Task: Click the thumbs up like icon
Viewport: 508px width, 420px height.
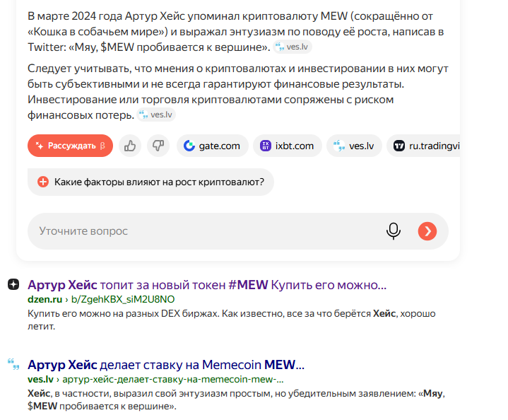Action: point(130,146)
